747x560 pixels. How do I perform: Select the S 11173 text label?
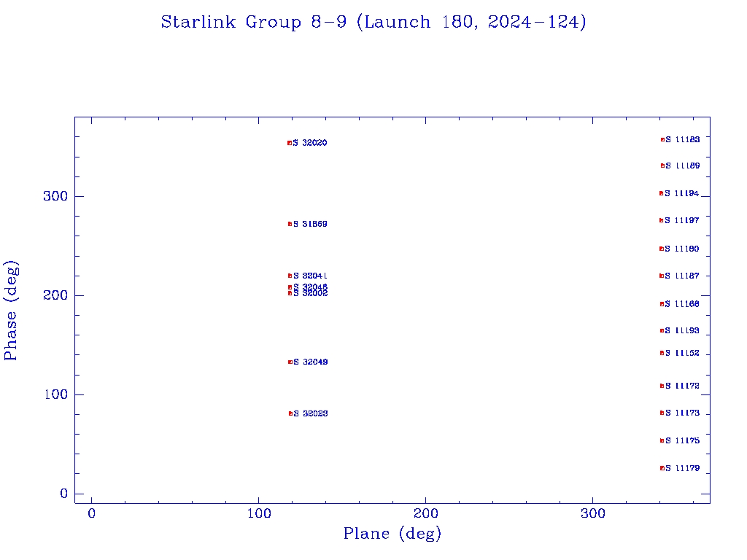682,413
